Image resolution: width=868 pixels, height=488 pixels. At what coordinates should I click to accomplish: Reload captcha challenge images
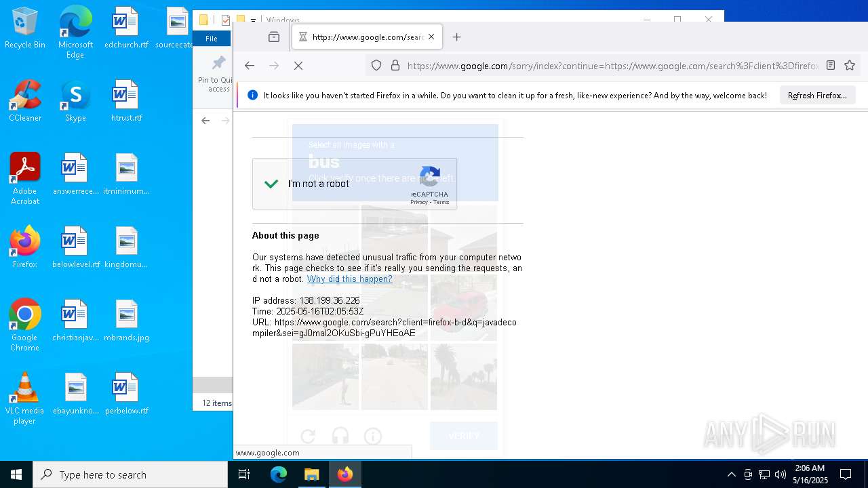(x=308, y=436)
